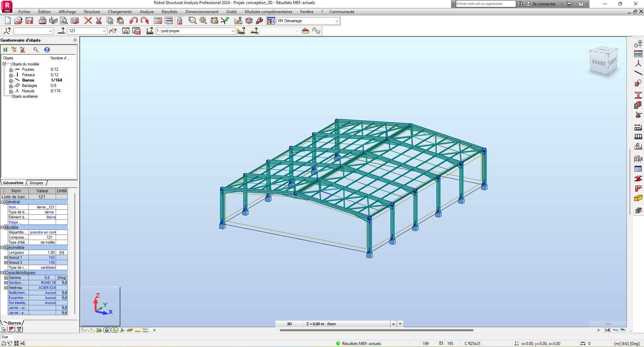Open the Chargements menu
The height and width of the screenshot is (347, 644).
(120, 12)
